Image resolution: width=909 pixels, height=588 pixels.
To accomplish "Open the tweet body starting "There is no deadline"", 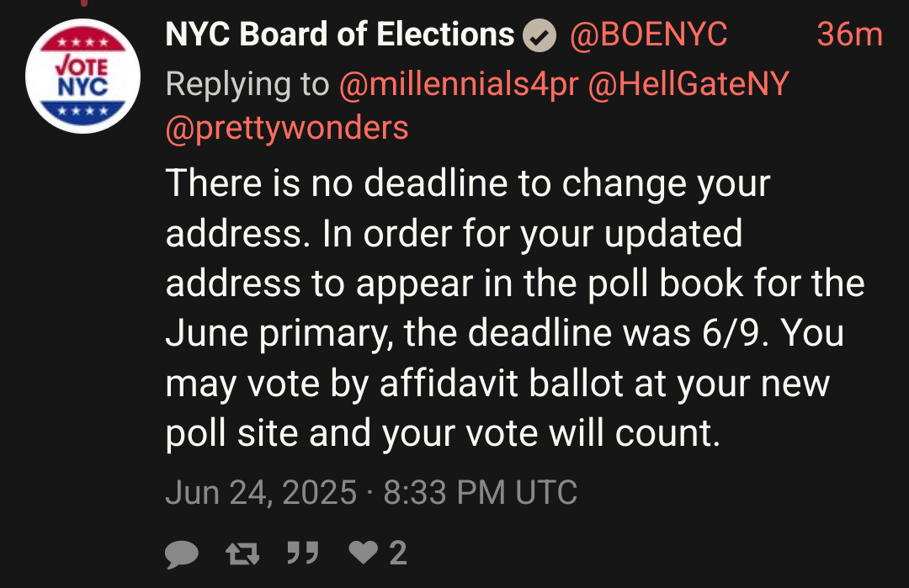I will point(515,308).
